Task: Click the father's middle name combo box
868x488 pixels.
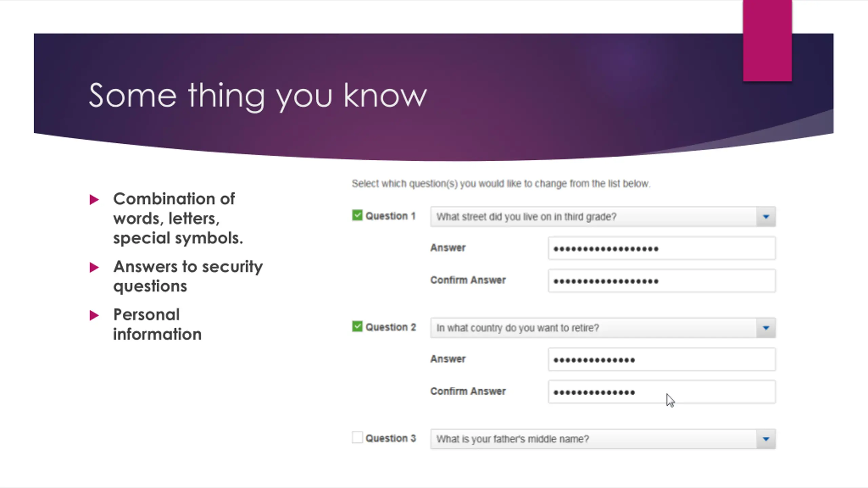Action: [x=603, y=439]
